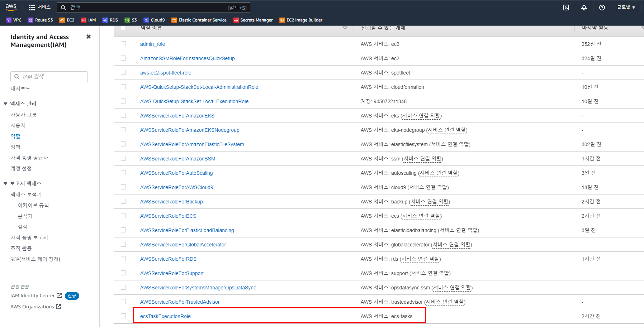Focus the IAM 검색 input field
This screenshot has height=327, width=644.
pyautogui.click(x=49, y=77)
